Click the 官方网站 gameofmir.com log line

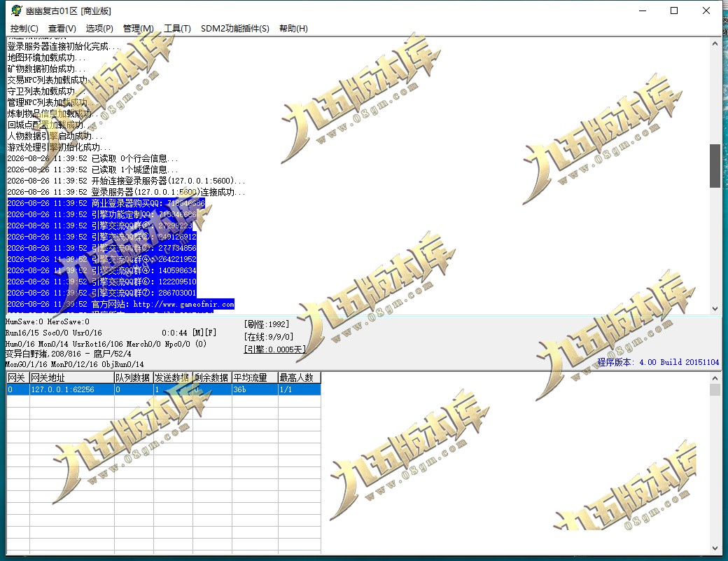tap(120, 304)
